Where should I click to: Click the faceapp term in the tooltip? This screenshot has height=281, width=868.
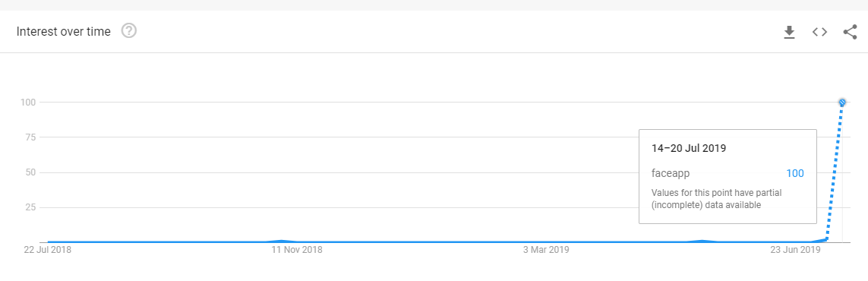(x=671, y=174)
